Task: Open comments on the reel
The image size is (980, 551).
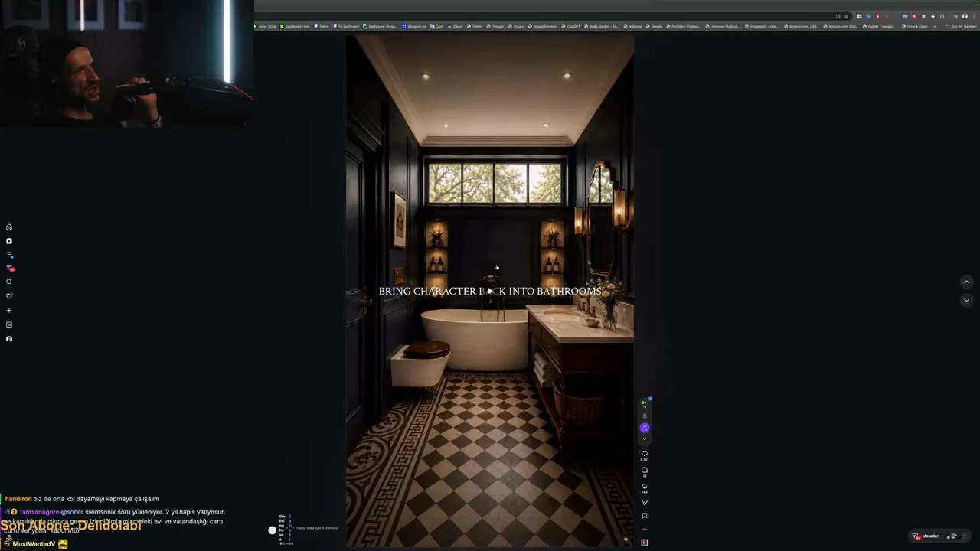Action: [x=644, y=470]
